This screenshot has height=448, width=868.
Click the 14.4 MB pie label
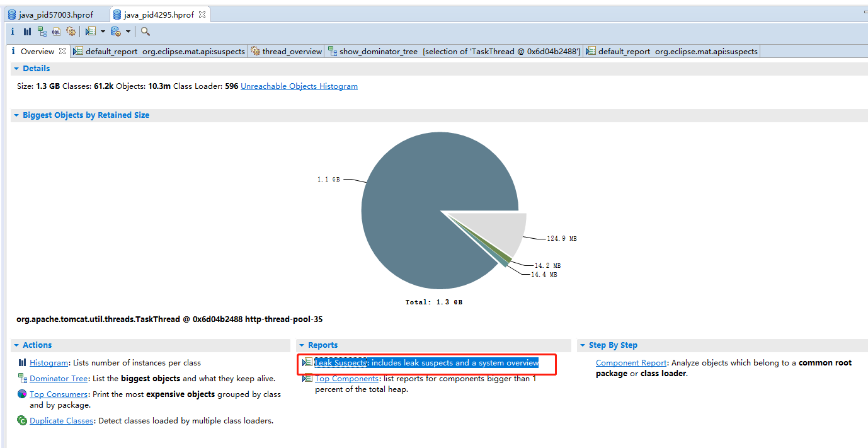tap(544, 275)
